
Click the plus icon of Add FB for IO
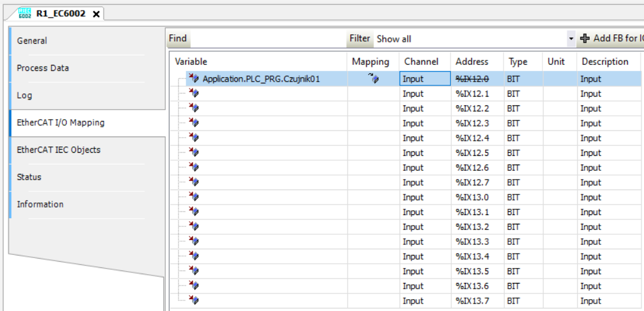[x=585, y=39]
